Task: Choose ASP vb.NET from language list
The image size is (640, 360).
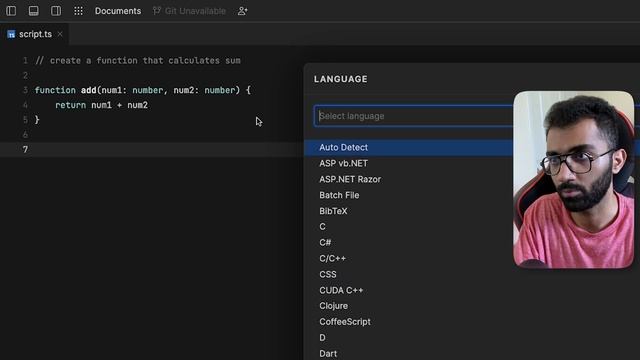Action: tap(343, 163)
